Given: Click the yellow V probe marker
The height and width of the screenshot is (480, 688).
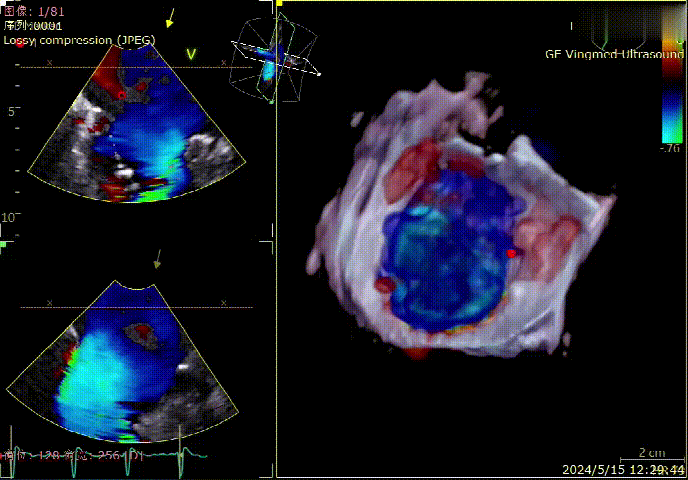Looking at the screenshot, I should 191,53.
